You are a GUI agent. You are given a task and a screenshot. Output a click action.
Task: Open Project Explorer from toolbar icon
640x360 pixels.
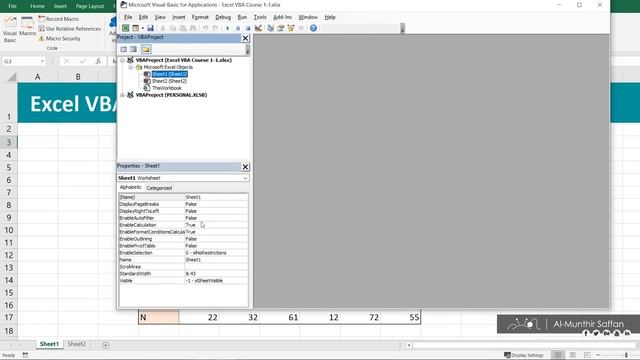[270, 28]
